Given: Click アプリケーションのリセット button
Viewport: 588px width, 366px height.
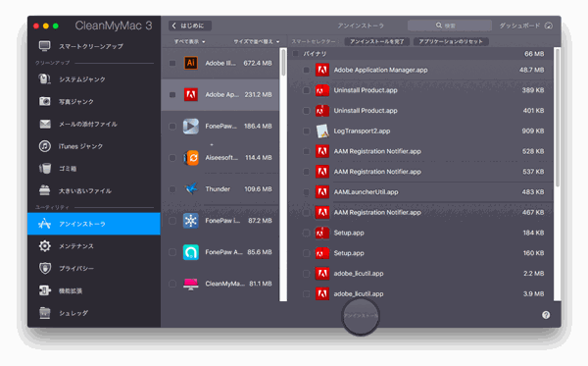Looking at the screenshot, I should 451,41.
